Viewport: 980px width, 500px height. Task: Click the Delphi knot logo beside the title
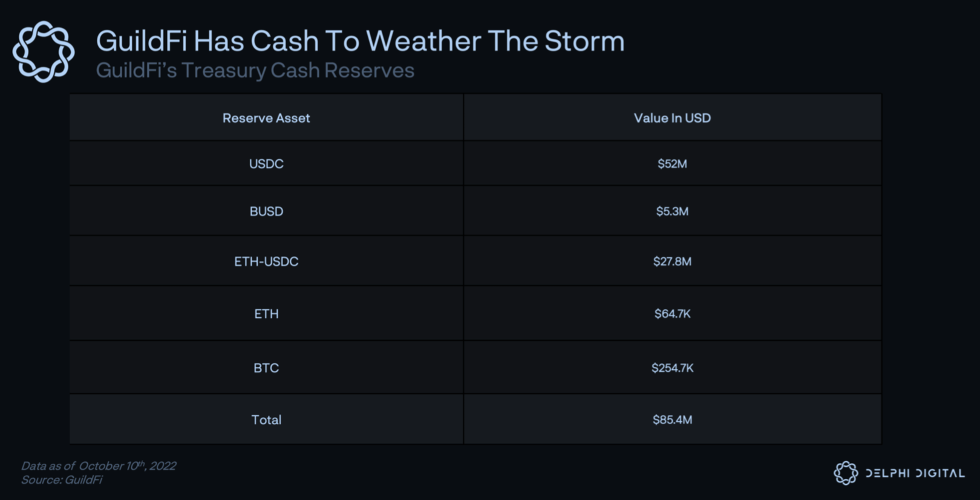(44, 51)
